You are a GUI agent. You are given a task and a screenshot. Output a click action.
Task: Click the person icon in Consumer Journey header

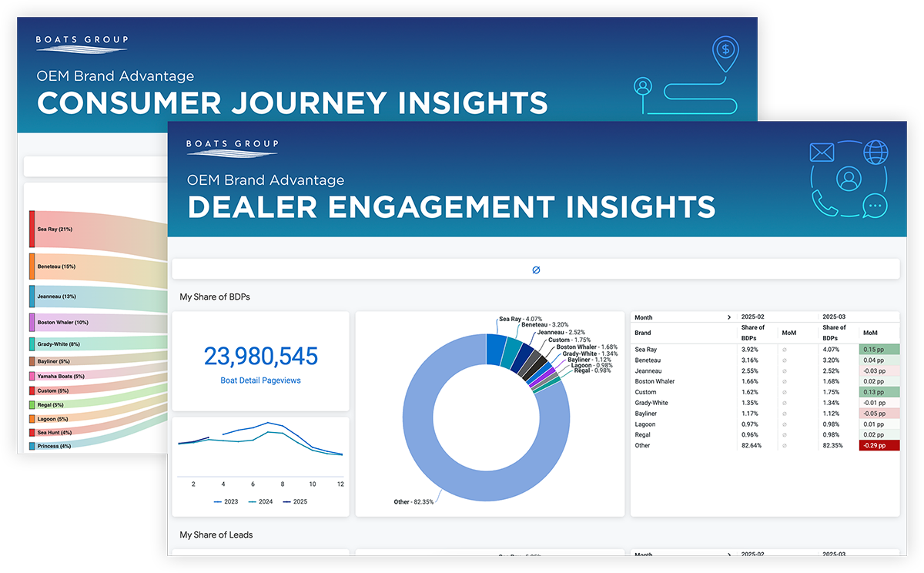coord(642,86)
